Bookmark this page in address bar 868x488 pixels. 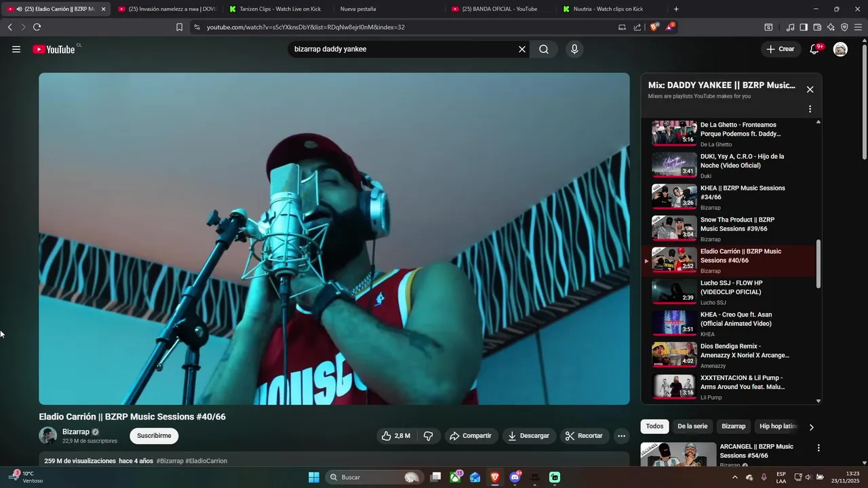[x=179, y=27]
